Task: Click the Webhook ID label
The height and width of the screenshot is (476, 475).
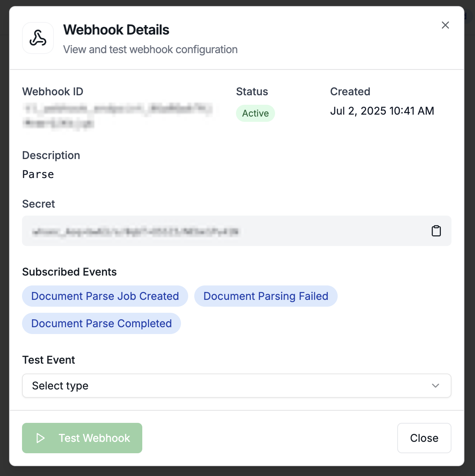Action: (53, 91)
